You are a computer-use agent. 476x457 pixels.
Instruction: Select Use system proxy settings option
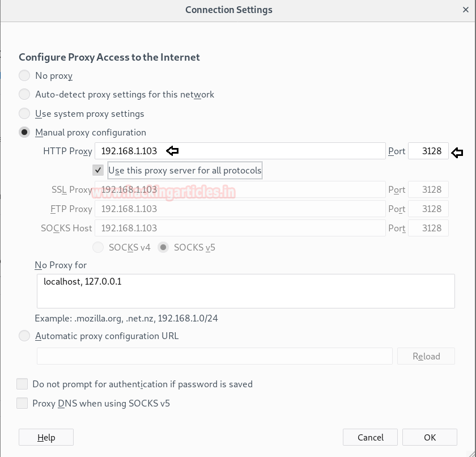coord(24,113)
